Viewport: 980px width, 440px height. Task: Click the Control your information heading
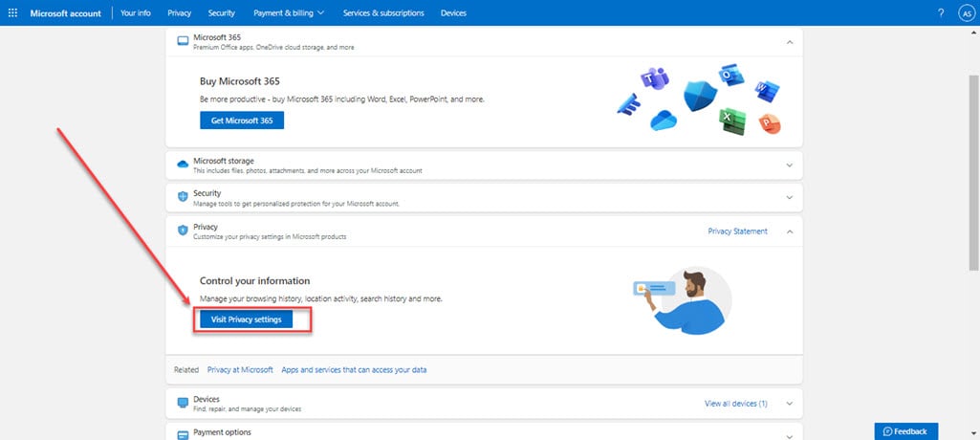pos(255,281)
